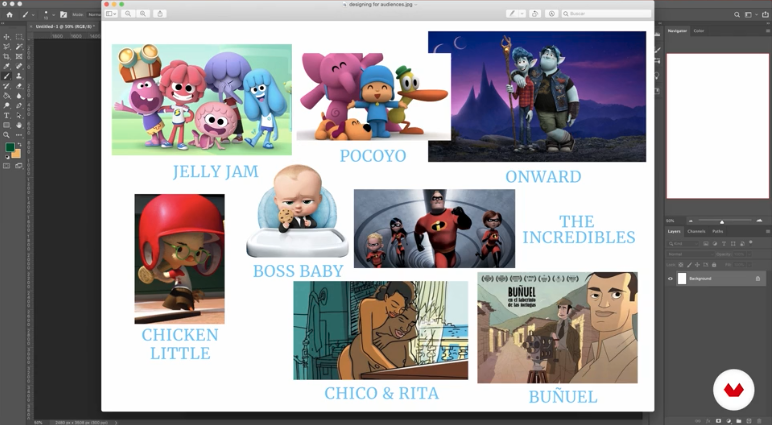Select the Frame tool

click(x=19, y=57)
